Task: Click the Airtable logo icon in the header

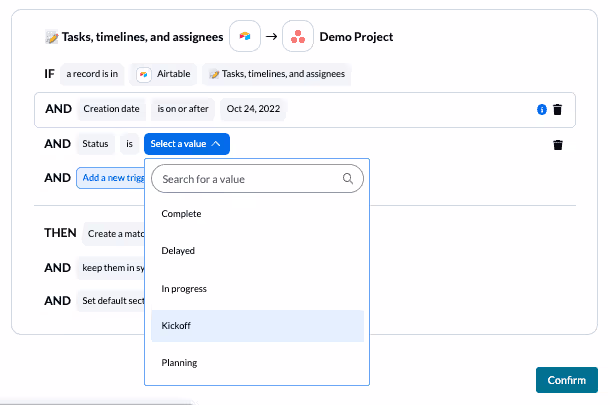Action: coord(245,36)
